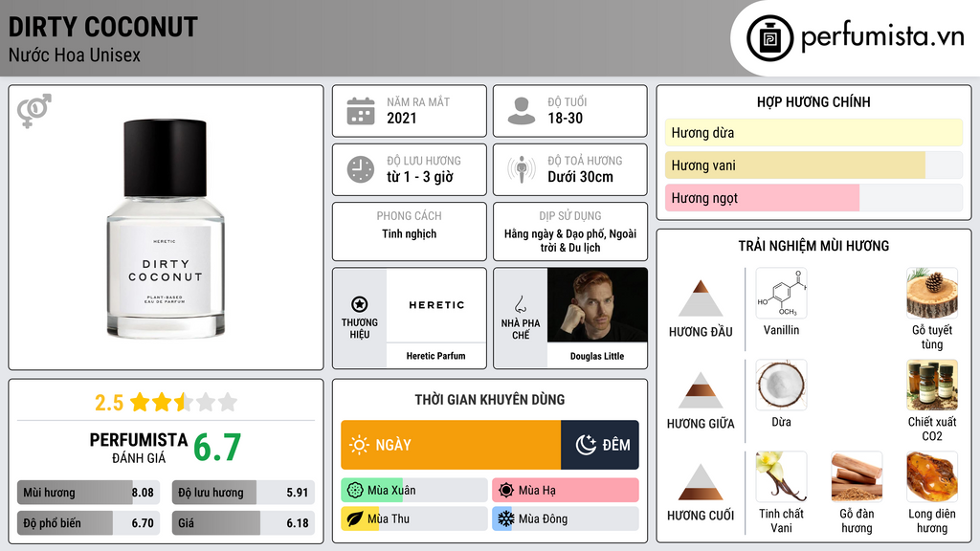Click the 2.5 star rating row
Screen dimensions: 980x551
(166, 403)
